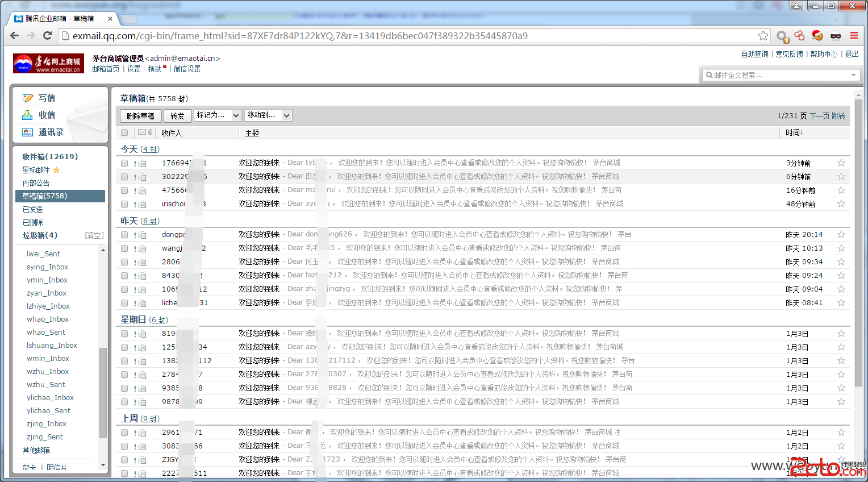Star the email from 昨天 10:13
The image size is (868, 482).
841,248
